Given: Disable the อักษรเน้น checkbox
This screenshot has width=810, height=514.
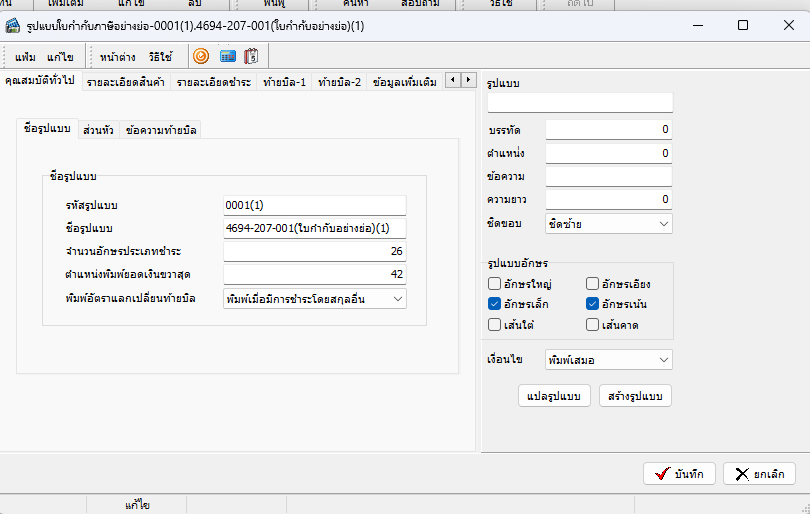Looking at the screenshot, I should tap(594, 304).
